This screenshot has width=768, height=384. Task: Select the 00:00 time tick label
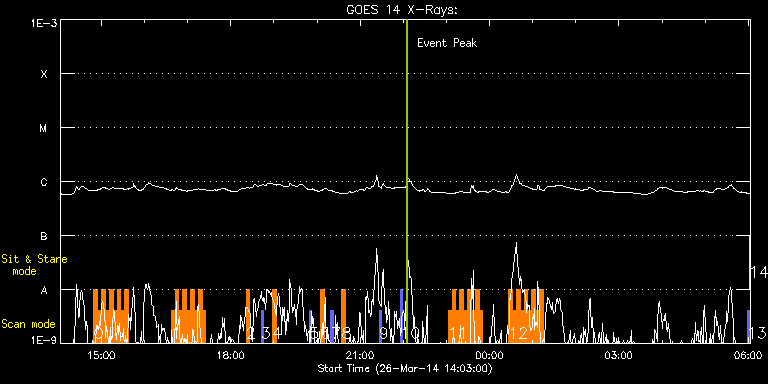click(488, 355)
